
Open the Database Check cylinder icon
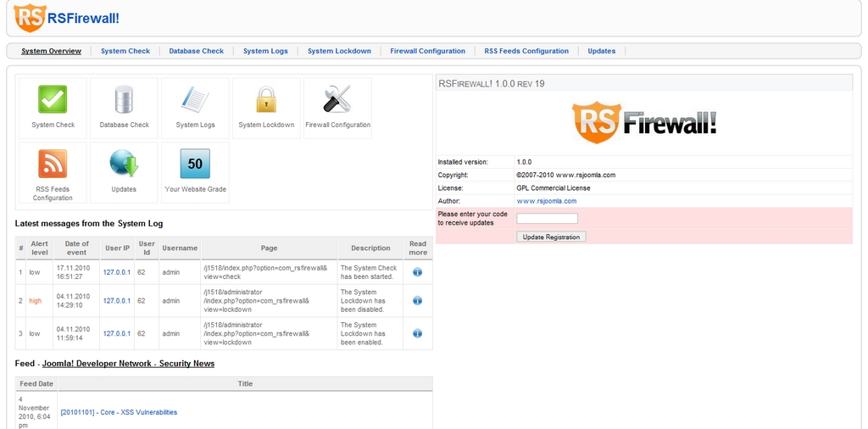pos(124,100)
